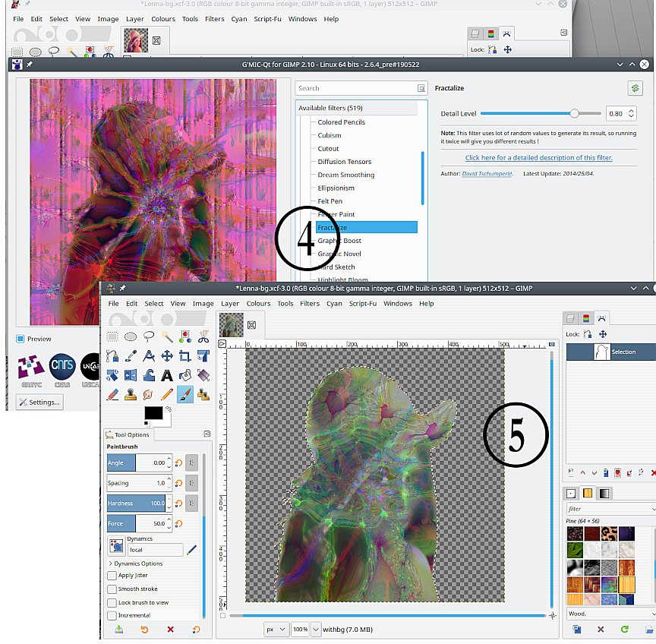Open Layer menu in back GIMP window

pyautogui.click(x=134, y=19)
